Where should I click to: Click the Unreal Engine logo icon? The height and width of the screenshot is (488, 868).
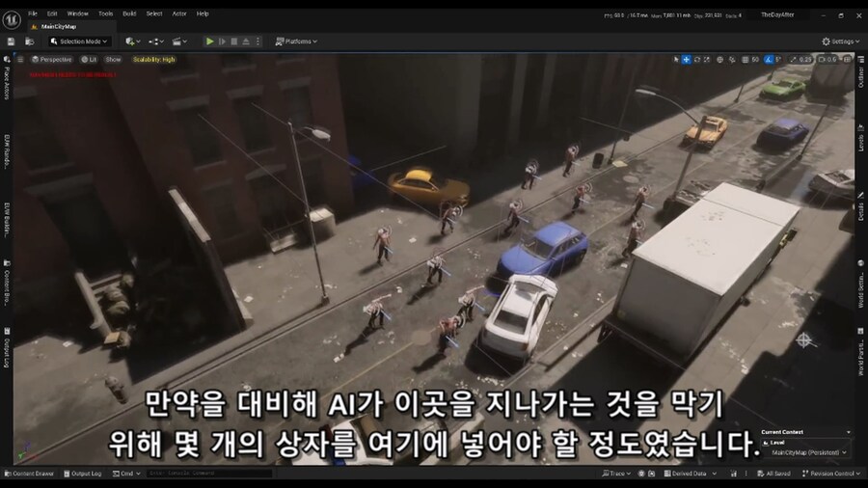pos(12,19)
